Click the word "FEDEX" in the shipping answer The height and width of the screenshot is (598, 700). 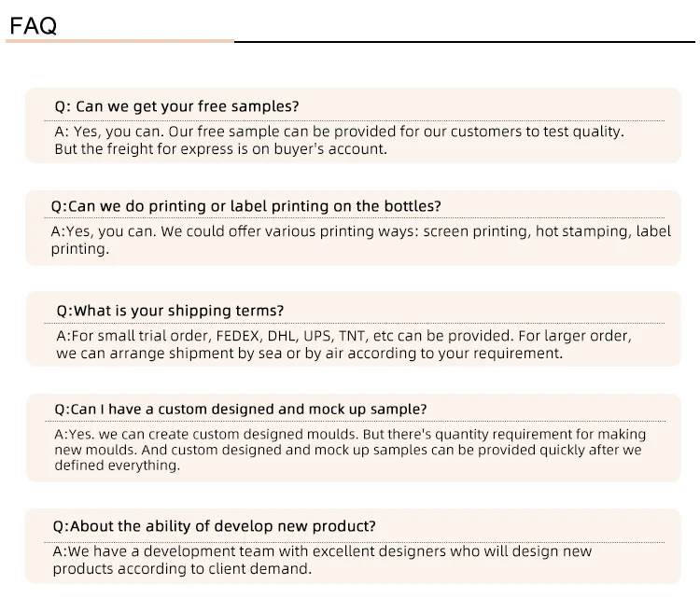point(237,335)
